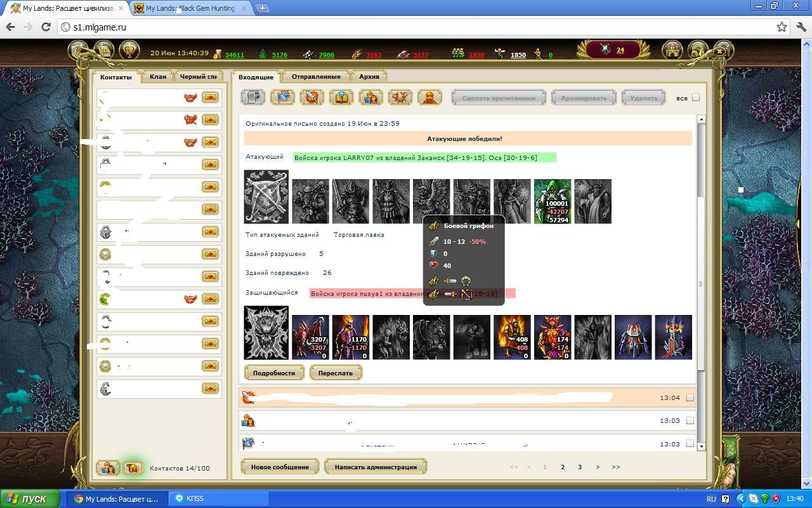Image resolution: width=812 pixels, height=508 pixels.
Task: Open the 'Отправленные' tab
Action: (x=316, y=77)
